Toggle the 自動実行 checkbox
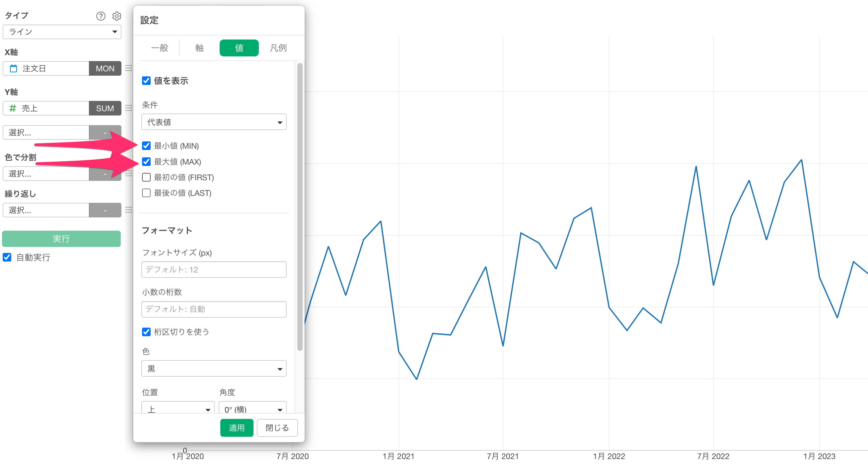Image resolution: width=868 pixels, height=468 pixels. pos(7,257)
